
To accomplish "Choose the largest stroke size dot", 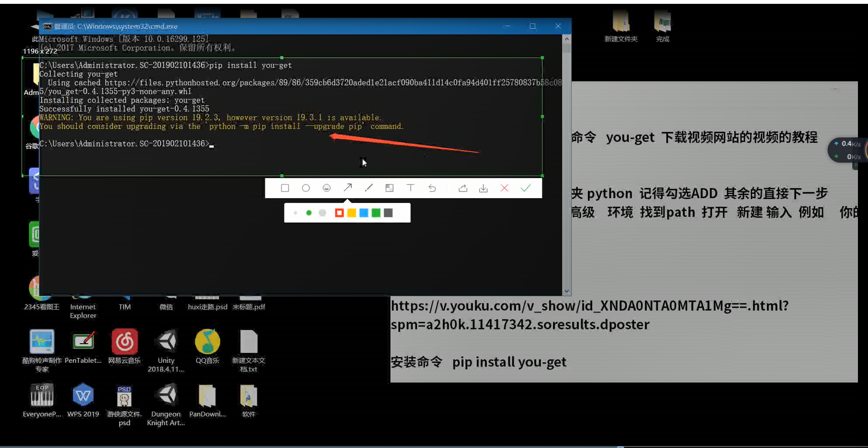I will (323, 213).
